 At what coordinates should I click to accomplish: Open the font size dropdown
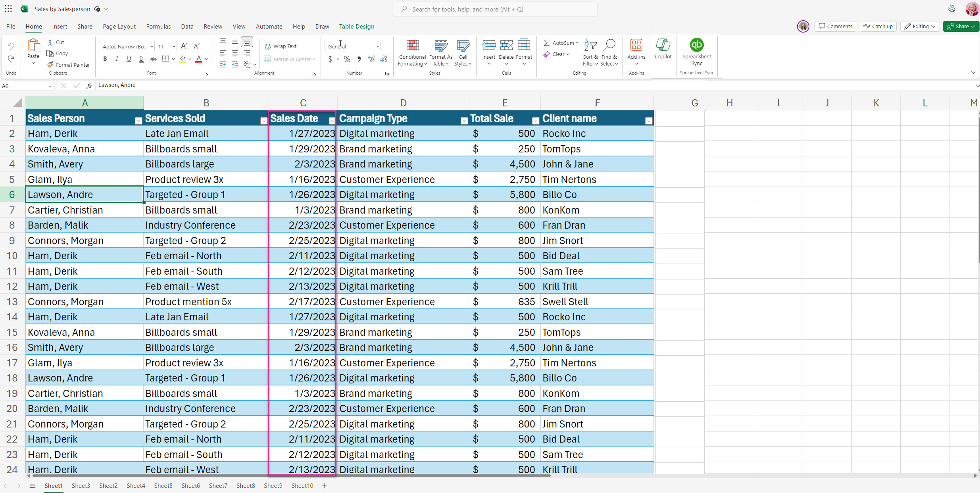click(x=173, y=46)
